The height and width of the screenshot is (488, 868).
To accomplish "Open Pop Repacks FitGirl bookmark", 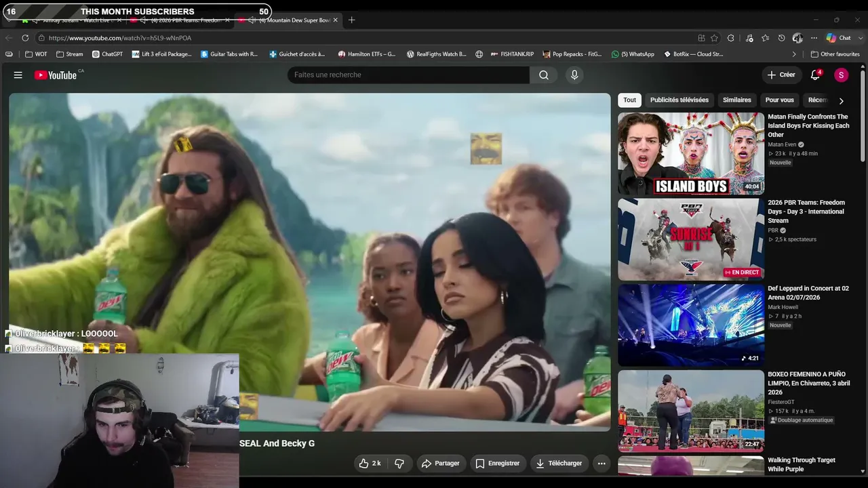I will (x=572, y=54).
